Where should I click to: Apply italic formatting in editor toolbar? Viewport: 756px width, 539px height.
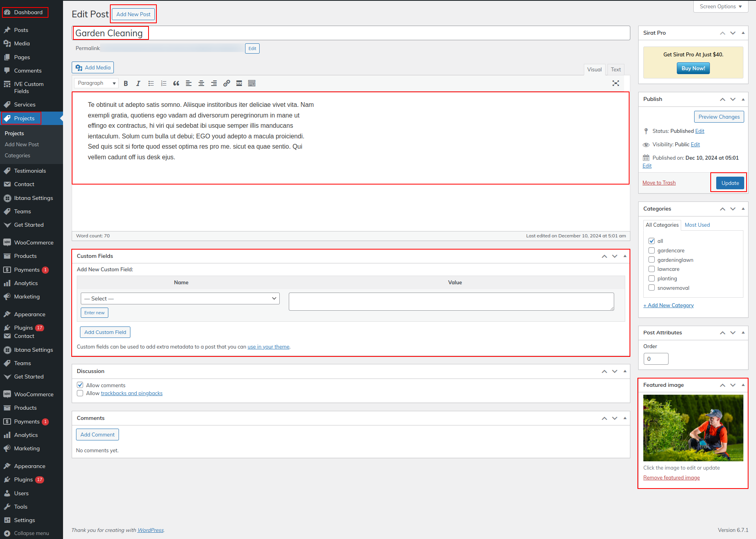pyautogui.click(x=138, y=83)
